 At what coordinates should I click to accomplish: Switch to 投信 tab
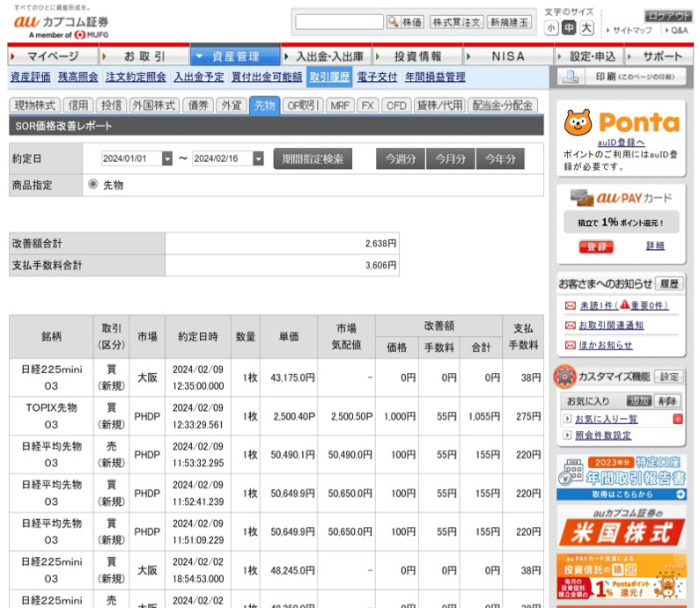111,106
